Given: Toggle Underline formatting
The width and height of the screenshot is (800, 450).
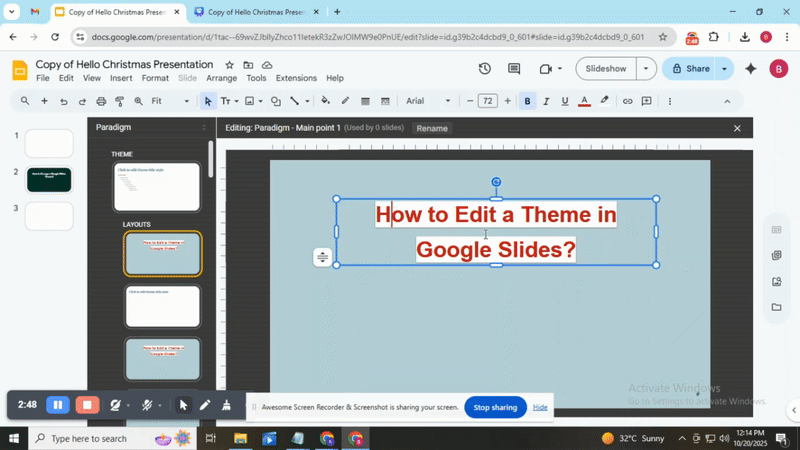Looking at the screenshot, I should click(565, 101).
